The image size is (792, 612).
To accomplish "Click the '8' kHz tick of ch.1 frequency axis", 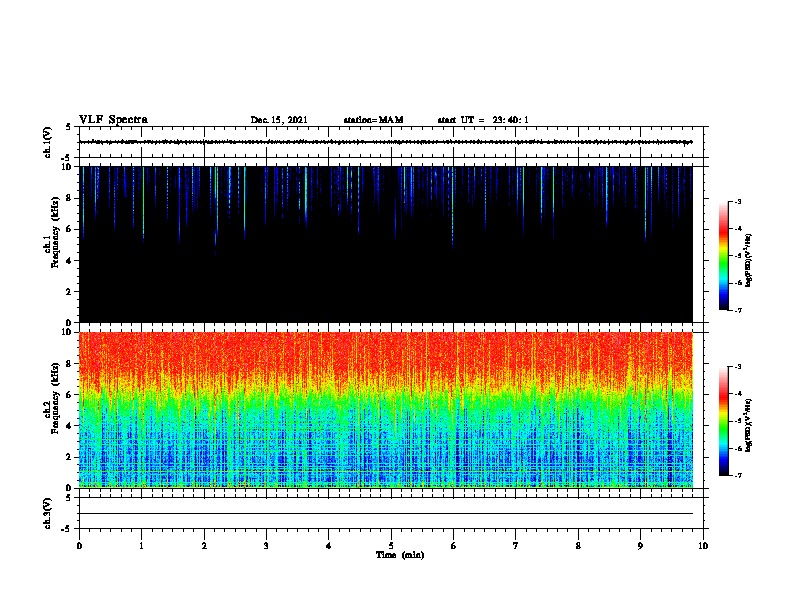I will click(69, 198).
